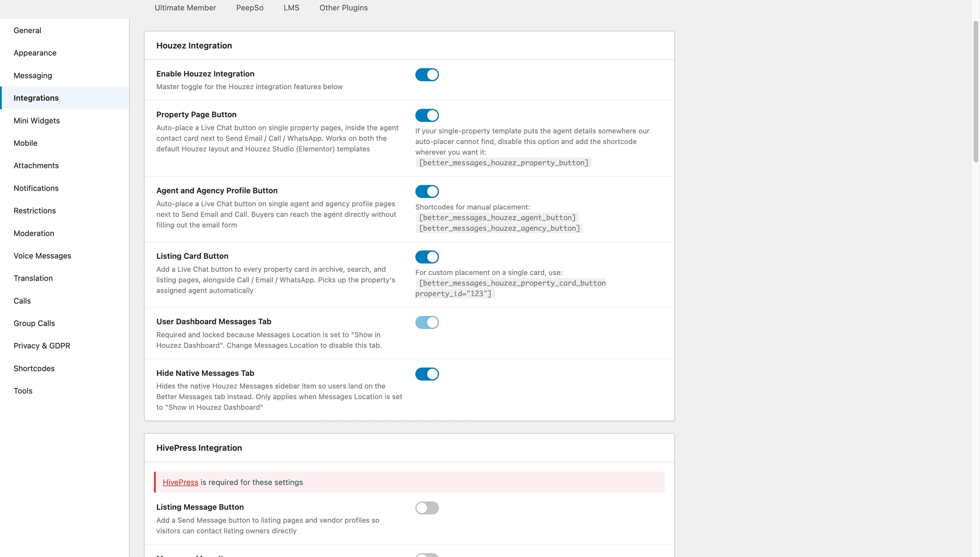Follow the HivePress link in the notice
Screen dimensions: 980x557
coord(180,483)
